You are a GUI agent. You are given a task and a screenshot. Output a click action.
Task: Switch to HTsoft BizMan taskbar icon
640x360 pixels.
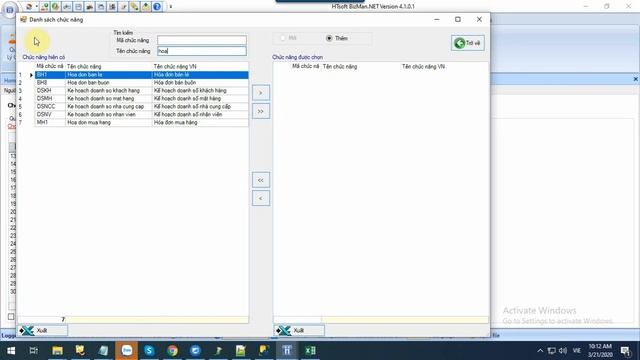[x=287, y=351]
